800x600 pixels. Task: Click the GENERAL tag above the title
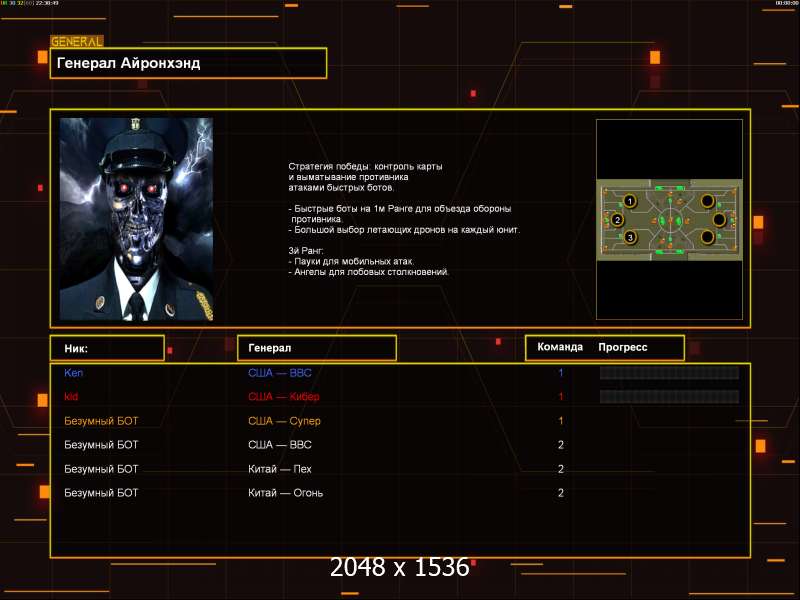pos(77,42)
